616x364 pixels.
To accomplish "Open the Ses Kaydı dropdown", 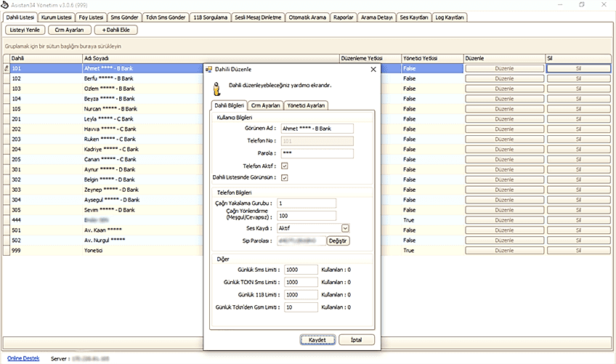I will (x=345, y=228).
